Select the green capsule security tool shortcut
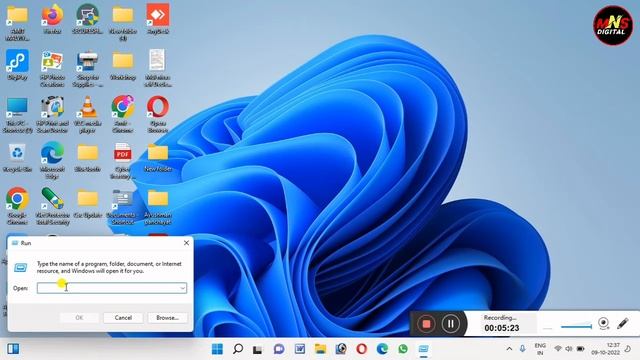Image resolution: width=640 pixels, height=360 pixels. click(x=52, y=207)
